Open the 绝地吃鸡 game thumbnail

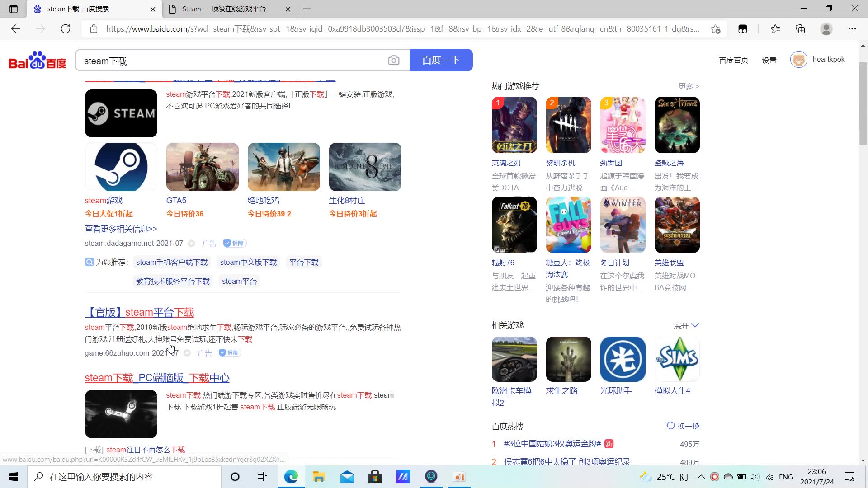coord(283,167)
